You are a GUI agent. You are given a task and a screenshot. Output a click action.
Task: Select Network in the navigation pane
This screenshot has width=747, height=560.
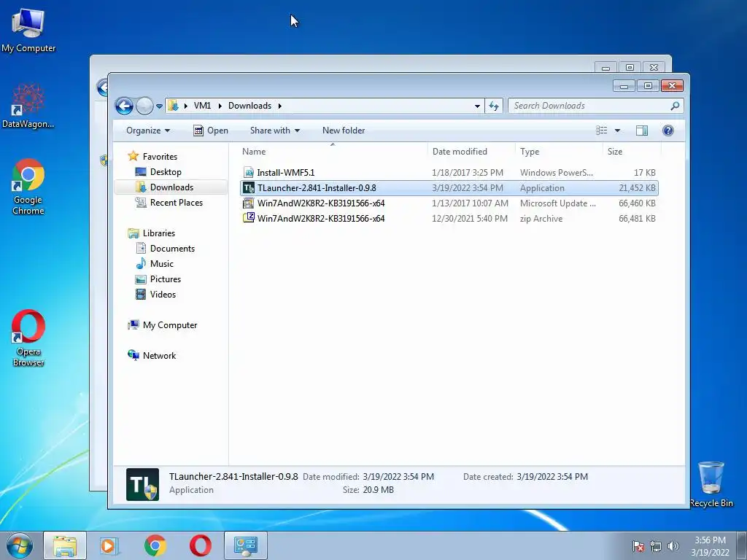pos(159,355)
